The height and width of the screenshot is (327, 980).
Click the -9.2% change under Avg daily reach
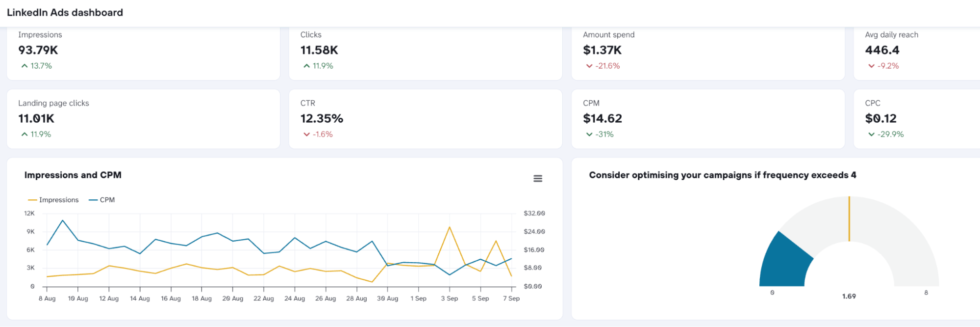(x=888, y=66)
